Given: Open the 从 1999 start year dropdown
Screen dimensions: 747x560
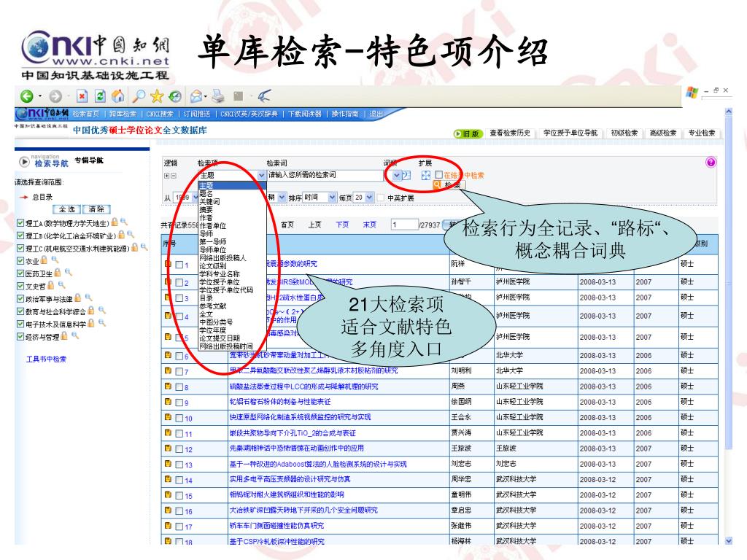Looking at the screenshot, I should point(187,197).
